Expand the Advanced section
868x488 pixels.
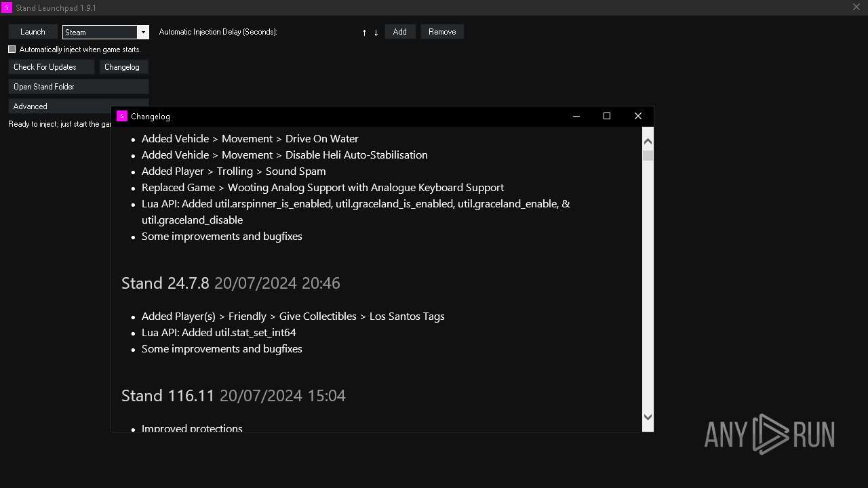pos(60,106)
